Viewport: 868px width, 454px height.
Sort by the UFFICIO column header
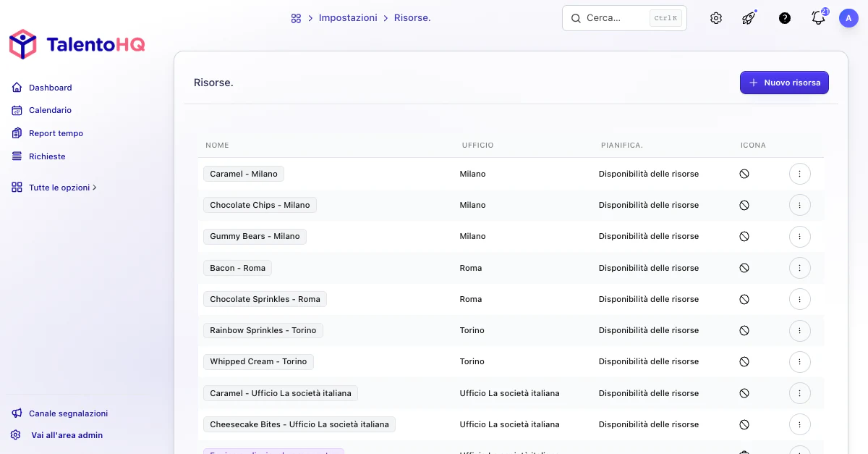pos(478,146)
